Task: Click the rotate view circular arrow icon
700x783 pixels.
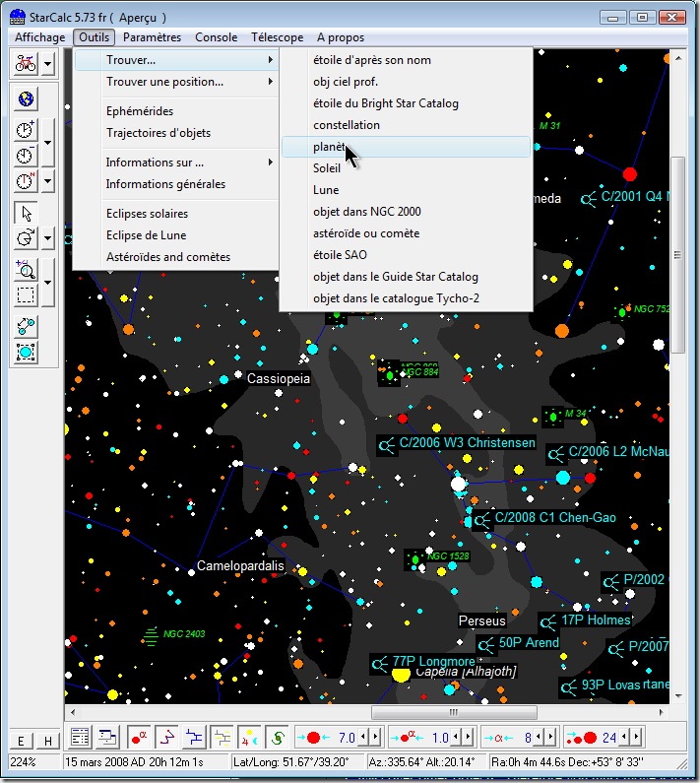Action: [26, 238]
